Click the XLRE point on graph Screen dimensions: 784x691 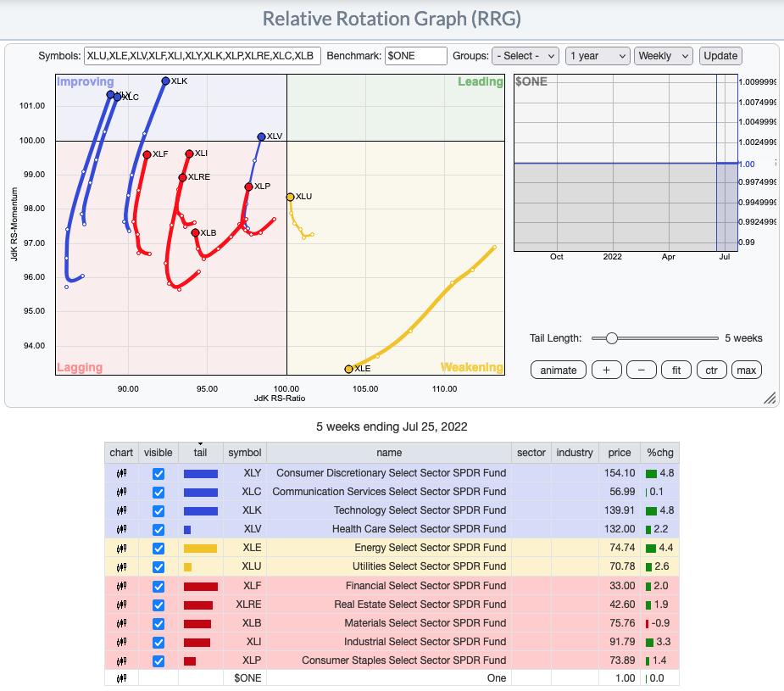[183, 177]
